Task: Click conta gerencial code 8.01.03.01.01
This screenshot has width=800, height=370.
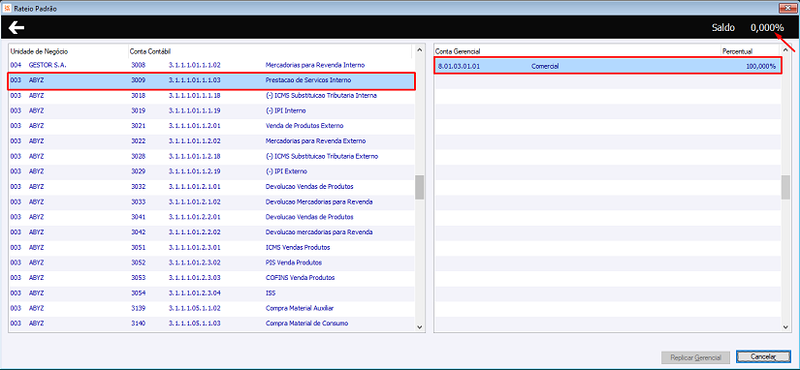Action: coord(459,66)
